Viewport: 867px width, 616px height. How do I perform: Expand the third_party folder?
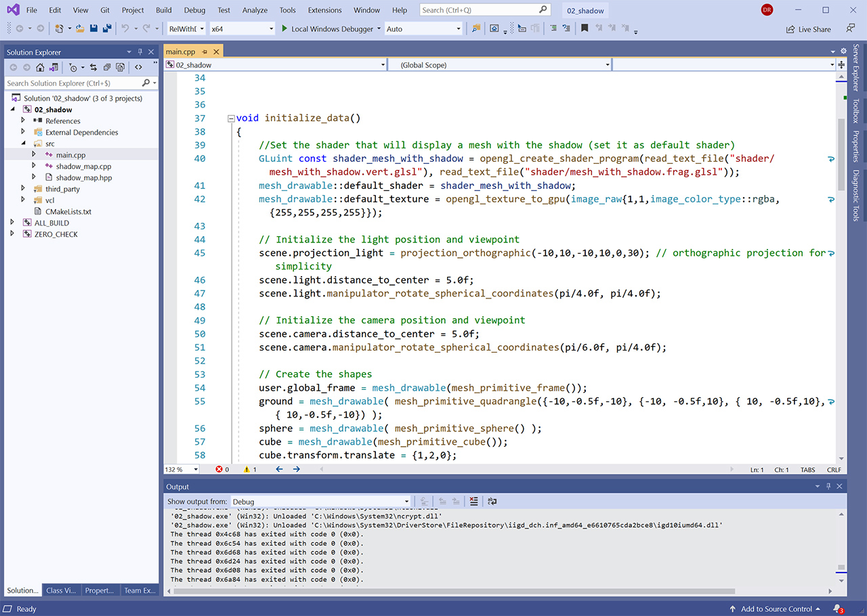pyautogui.click(x=23, y=189)
